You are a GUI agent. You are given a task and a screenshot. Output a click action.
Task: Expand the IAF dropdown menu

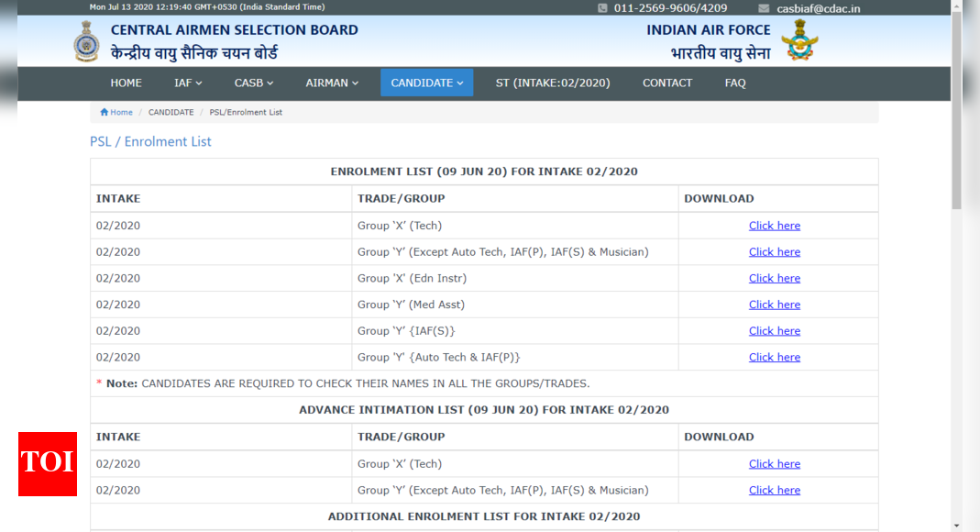coord(188,83)
